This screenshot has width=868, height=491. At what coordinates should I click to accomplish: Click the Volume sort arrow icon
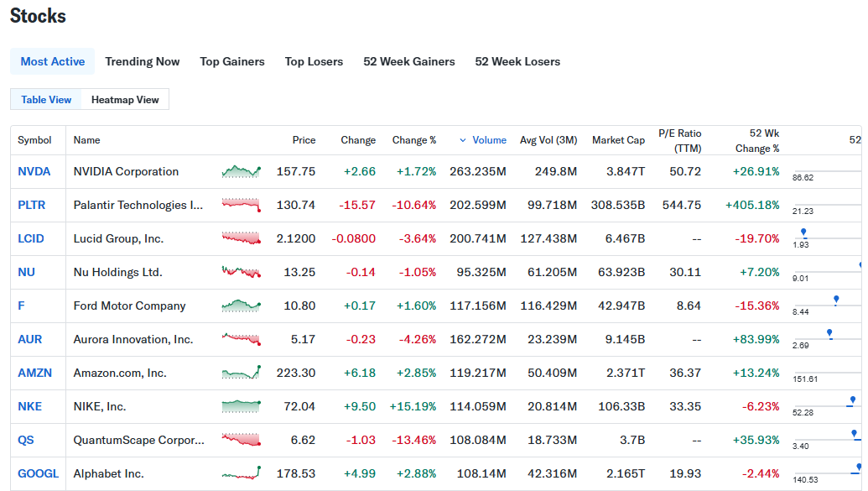pyautogui.click(x=463, y=140)
